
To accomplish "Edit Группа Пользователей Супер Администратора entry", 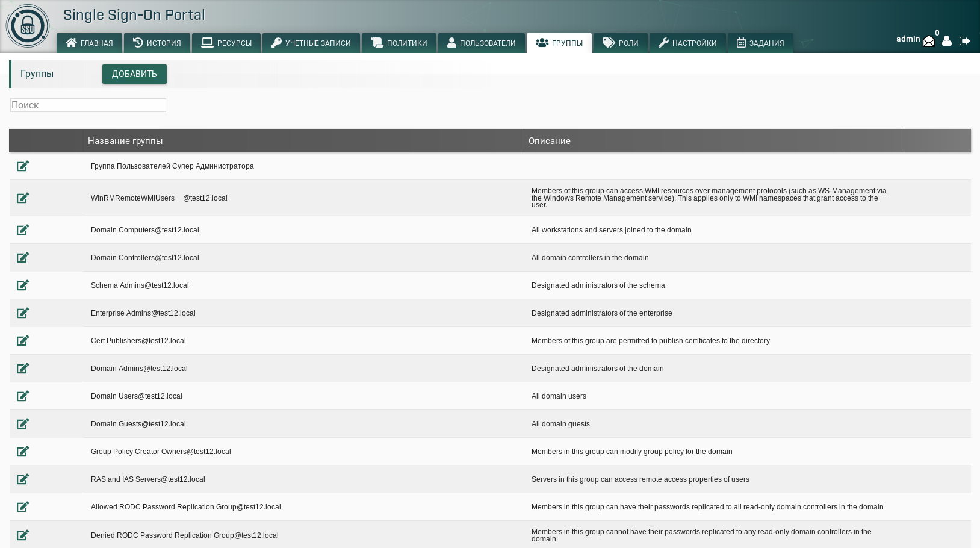I will point(23,166).
